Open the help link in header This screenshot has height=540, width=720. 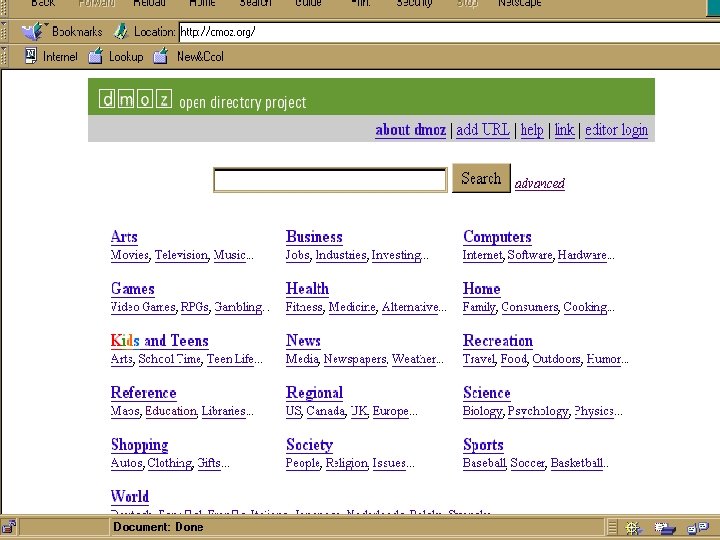coord(532,130)
